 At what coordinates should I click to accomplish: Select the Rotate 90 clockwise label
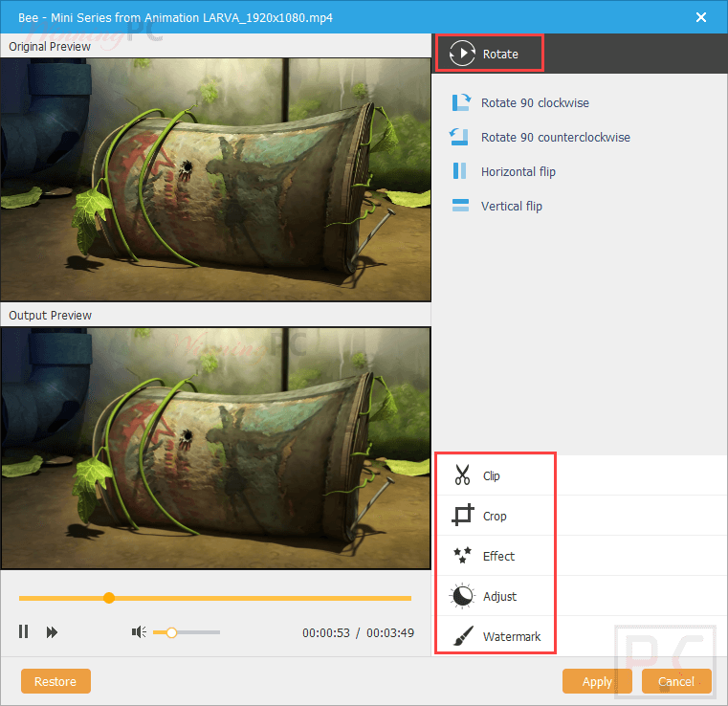(535, 103)
